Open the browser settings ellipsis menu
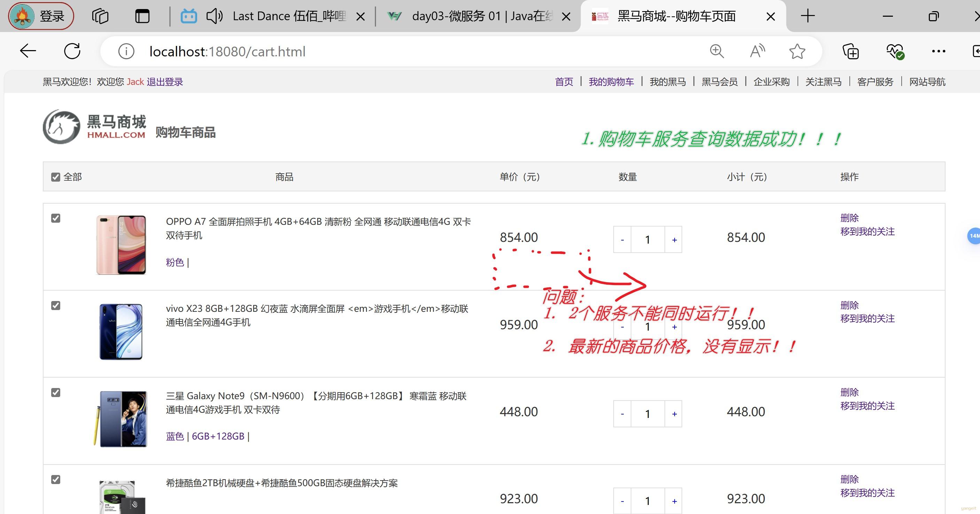The height and width of the screenshot is (514, 980). [x=939, y=51]
